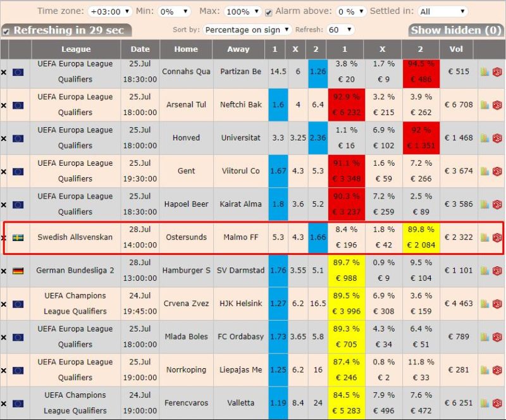This screenshot has width=506, height=420.
Task: Click red dice icon in Hamburger S row
Action: point(497,271)
